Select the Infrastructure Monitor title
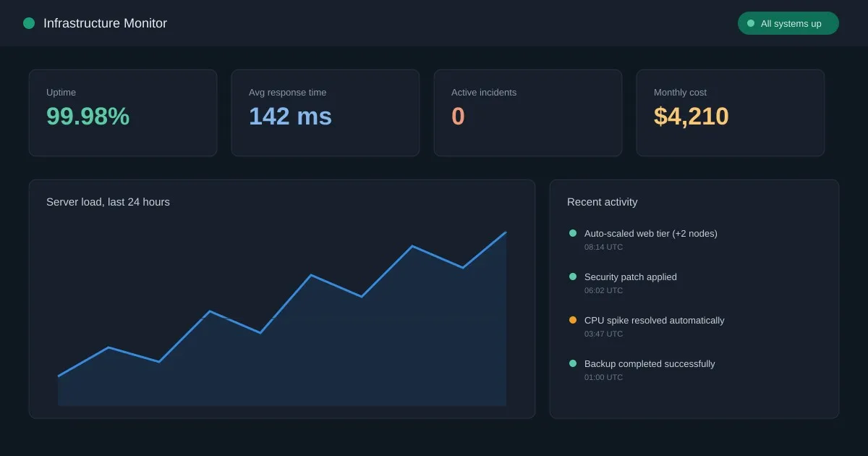The height and width of the screenshot is (456, 868). pyautogui.click(x=105, y=23)
